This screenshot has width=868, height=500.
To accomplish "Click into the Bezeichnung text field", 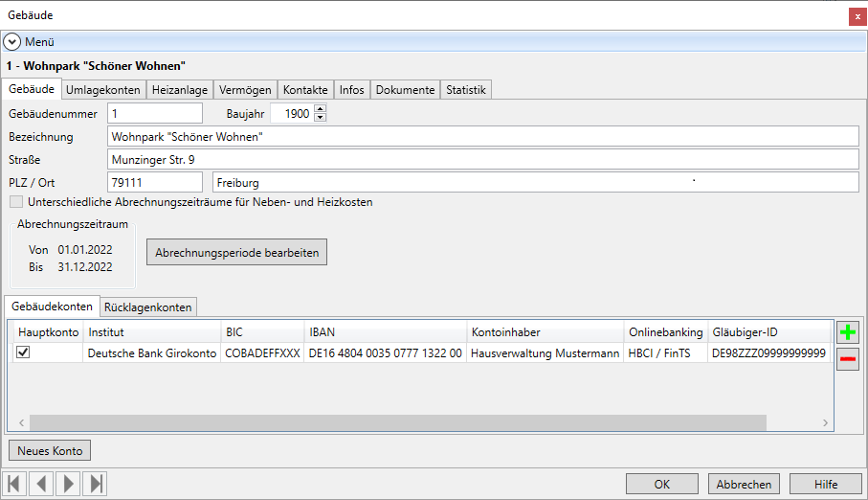I will click(x=483, y=137).
